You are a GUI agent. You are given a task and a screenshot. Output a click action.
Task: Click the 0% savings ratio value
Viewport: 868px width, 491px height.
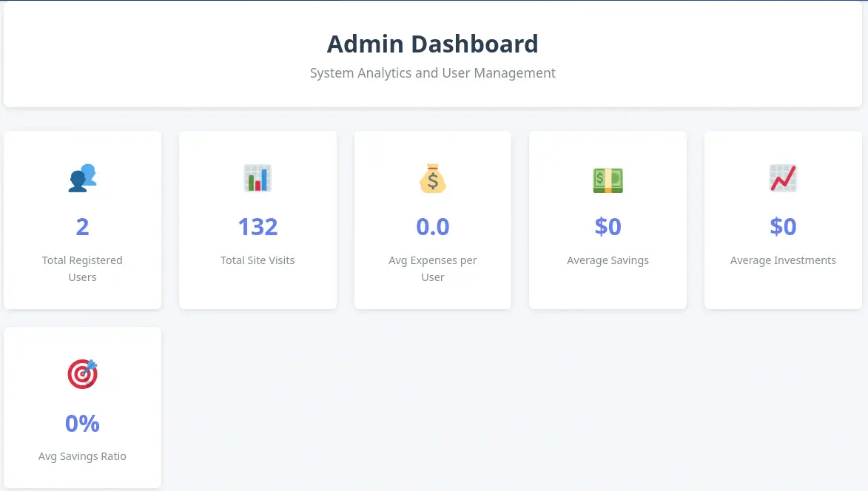pos(82,423)
